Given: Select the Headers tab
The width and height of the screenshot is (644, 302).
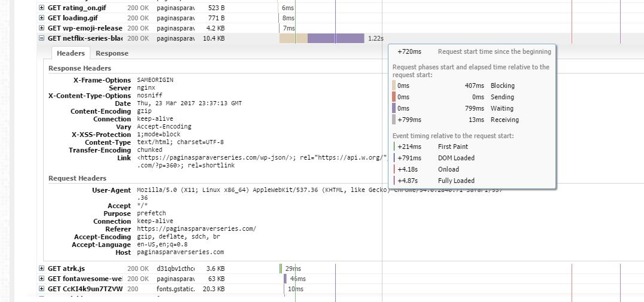Looking at the screenshot, I should click(x=71, y=53).
